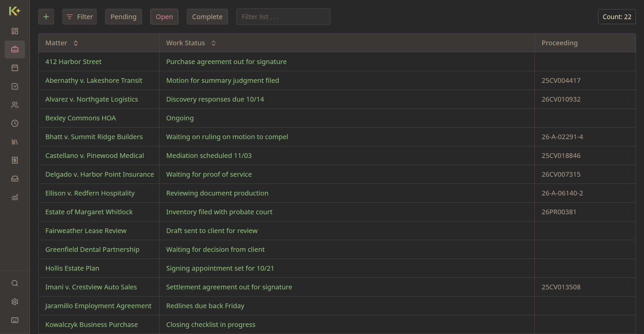This screenshot has height=334, width=644.
Task: Open the calendar icon in sidebar
Action: pos(15,68)
